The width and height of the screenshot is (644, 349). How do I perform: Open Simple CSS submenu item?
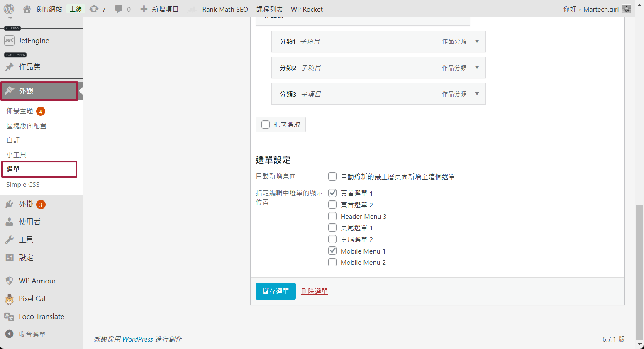pos(23,184)
